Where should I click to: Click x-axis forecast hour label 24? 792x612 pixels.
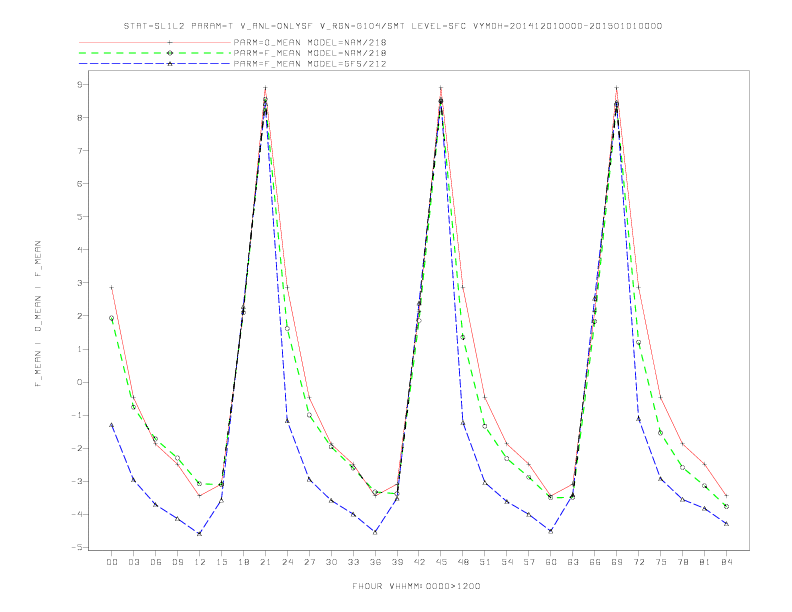coord(287,562)
